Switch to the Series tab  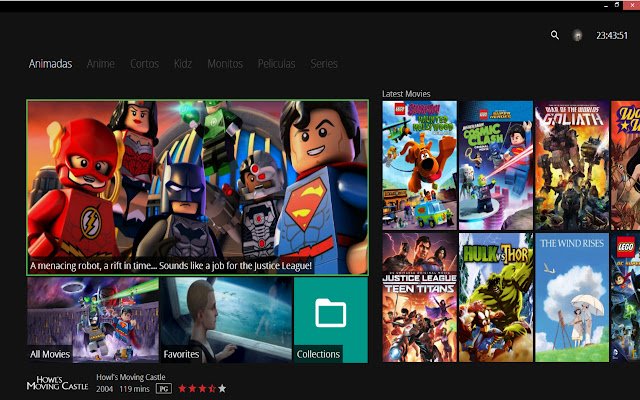[324, 64]
